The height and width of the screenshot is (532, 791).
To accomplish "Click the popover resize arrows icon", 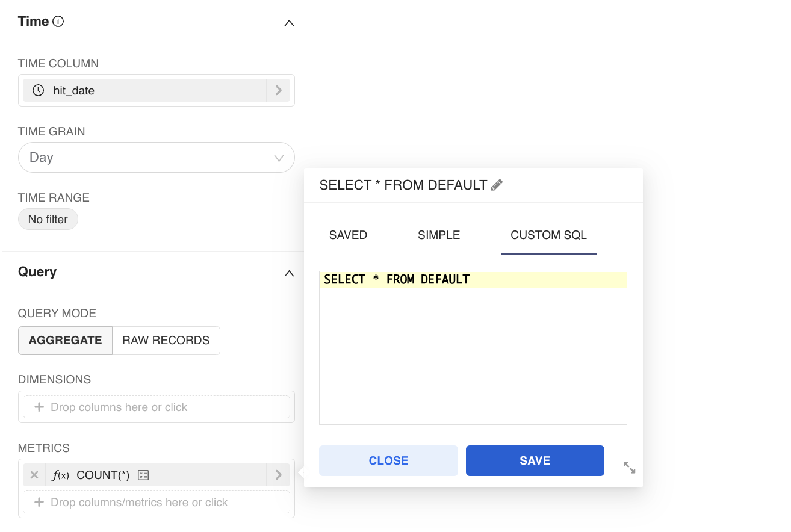I will (x=629, y=468).
